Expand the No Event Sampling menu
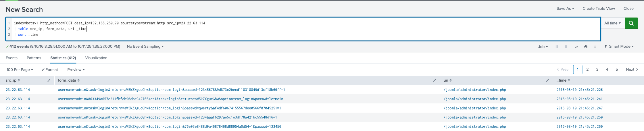Screen dimensions: 644x131 (145, 47)
